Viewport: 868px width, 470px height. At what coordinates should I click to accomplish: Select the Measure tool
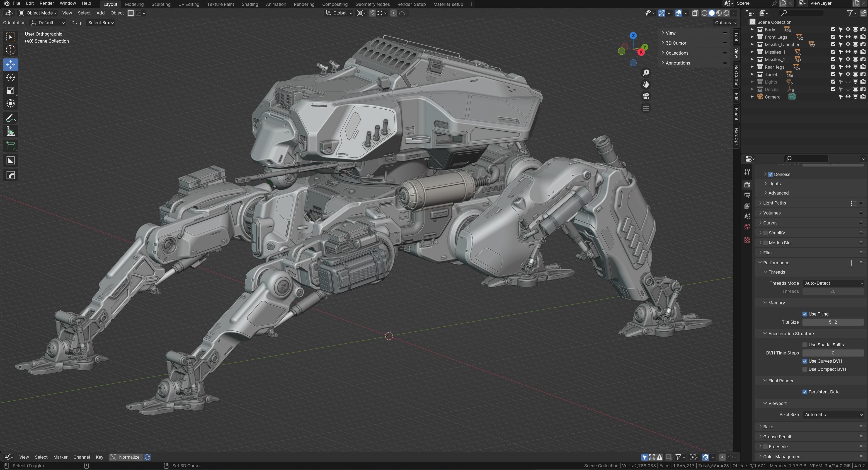pos(10,132)
